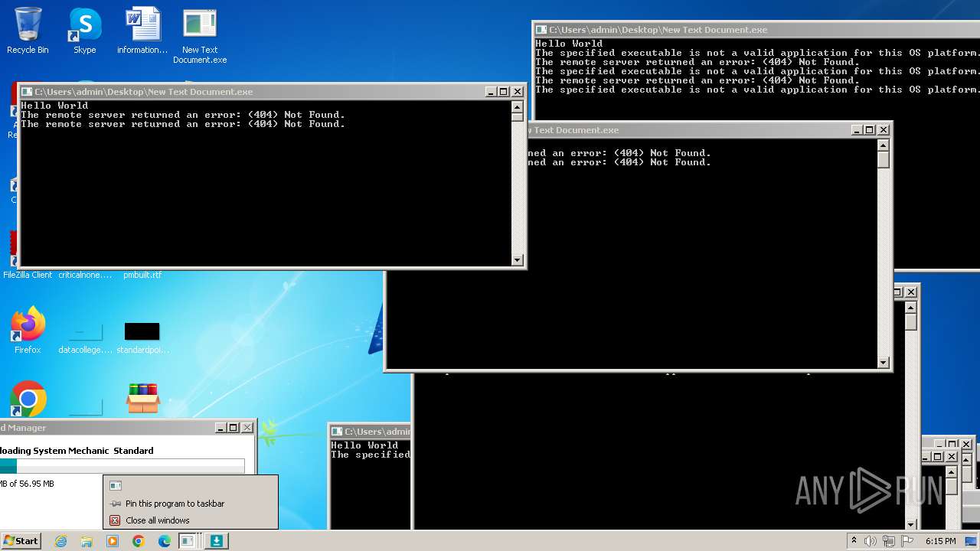
Task: Launch Skype from the desktop
Action: (84, 31)
